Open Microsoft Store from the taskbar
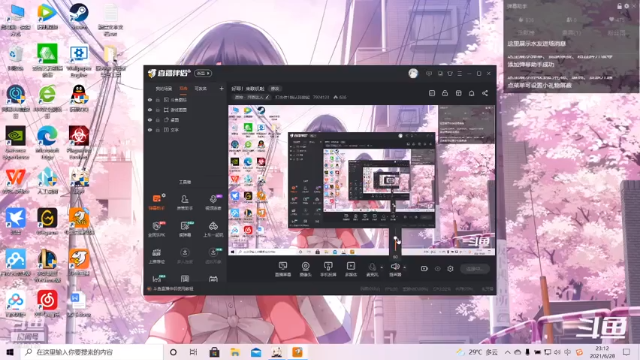 214,352
